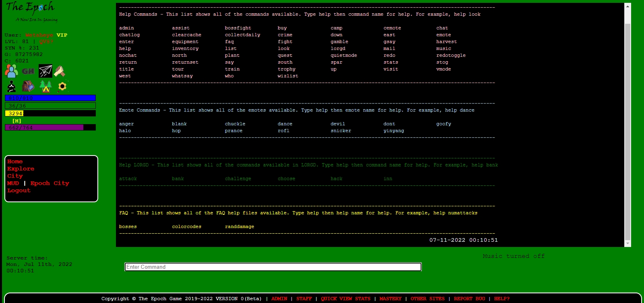This screenshot has height=303, width=644.
Task: Click the scrollbar up arrow
Action: [x=627, y=6]
